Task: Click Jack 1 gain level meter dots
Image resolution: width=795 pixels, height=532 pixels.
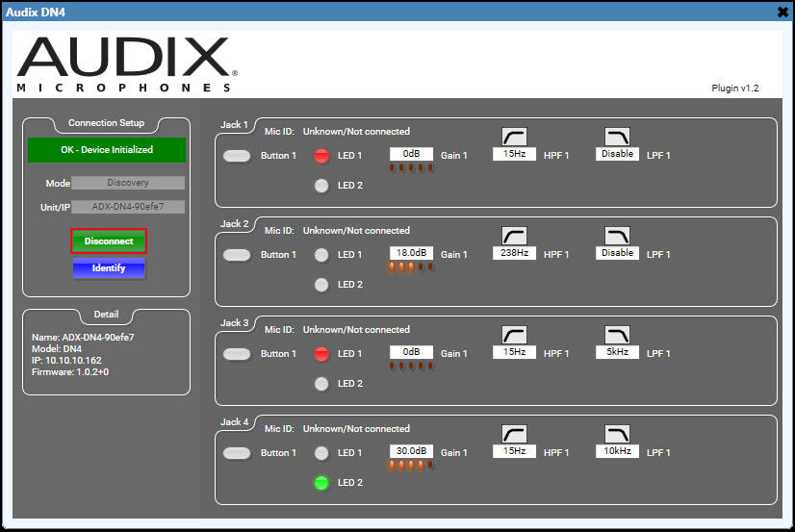Action: coord(411,167)
